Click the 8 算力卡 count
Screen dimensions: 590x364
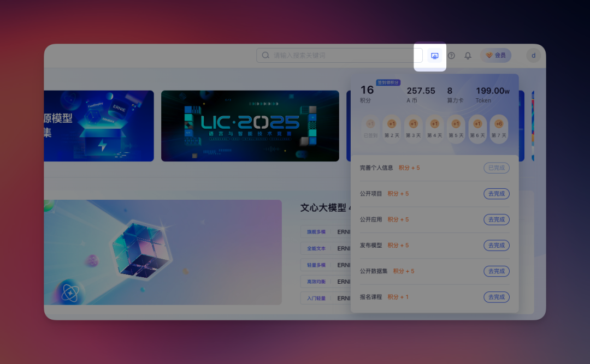point(455,95)
